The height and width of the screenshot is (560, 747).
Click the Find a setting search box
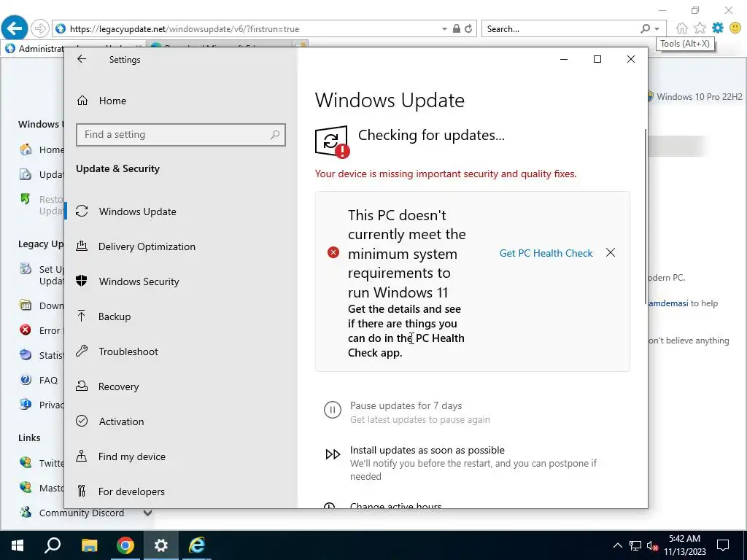coord(181,135)
